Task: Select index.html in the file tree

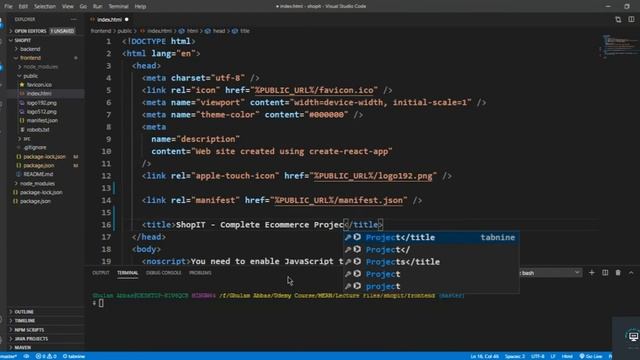Action: point(39,94)
